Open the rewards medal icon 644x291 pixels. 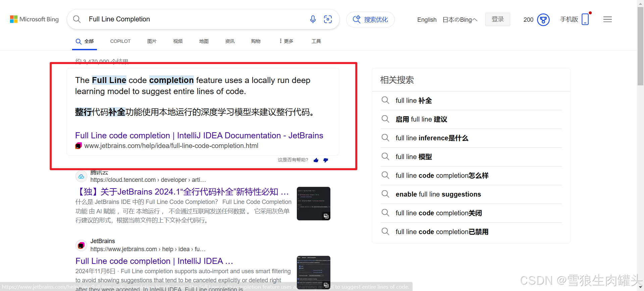pos(543,20)
